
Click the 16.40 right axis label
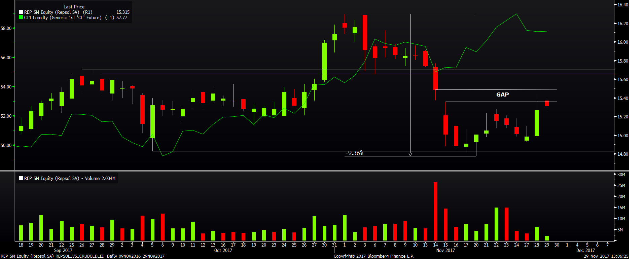pyautogui.click(x=623, y=5)
